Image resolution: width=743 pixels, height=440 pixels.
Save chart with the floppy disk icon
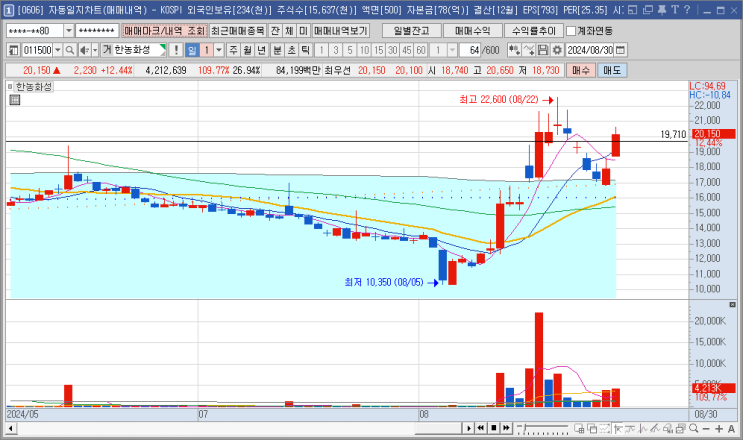(x=543, y=50)
